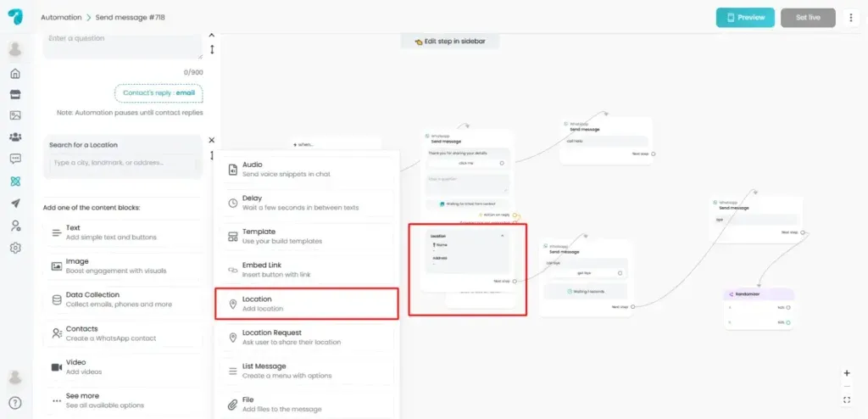This screenshot has height=419, width=868.
Task: Fit the canvas to screen icon
Action: 847,399
